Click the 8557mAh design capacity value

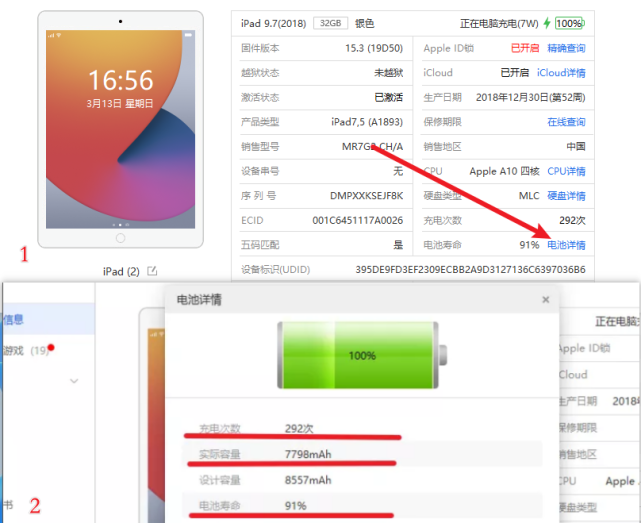308,480
